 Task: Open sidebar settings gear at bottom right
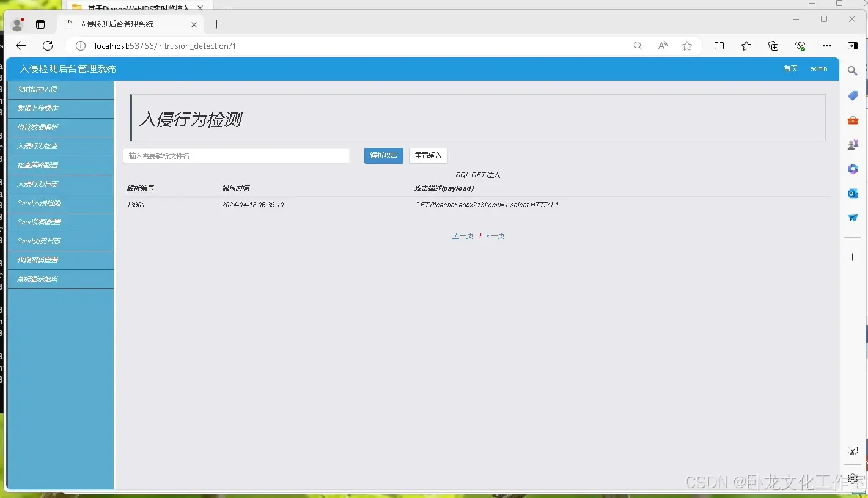click(x=853, y=478)
